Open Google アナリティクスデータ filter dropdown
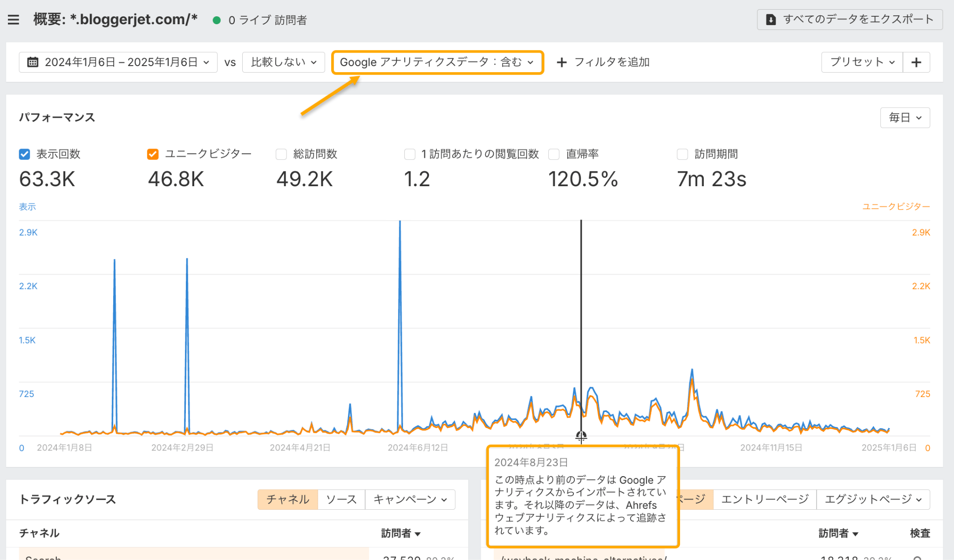Image resolution: width=954 pixels, height=560 pixels. [x=437, y=62]
